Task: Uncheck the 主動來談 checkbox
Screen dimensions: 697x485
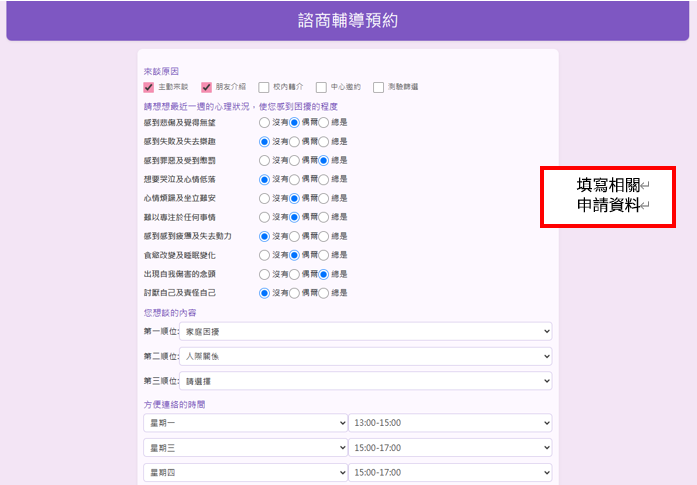Action: (x=148, y=87)
